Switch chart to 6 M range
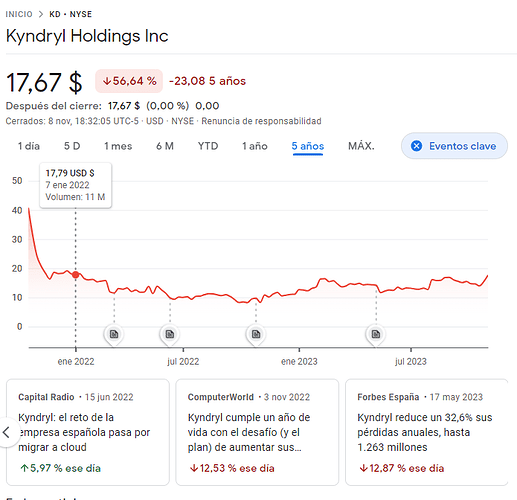 click(x=165, y=146)
